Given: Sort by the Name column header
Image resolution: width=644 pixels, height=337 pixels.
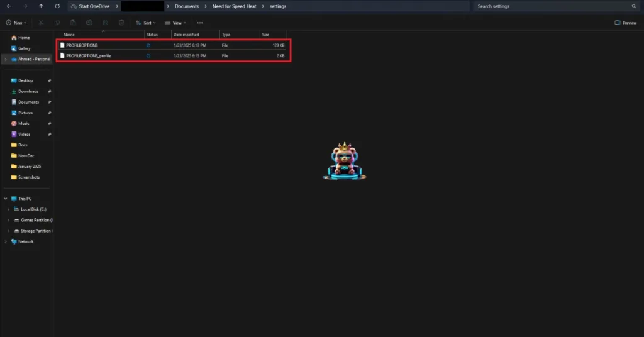Looking at the screenshot, I should pyautogui.click(x=69, y=35).
